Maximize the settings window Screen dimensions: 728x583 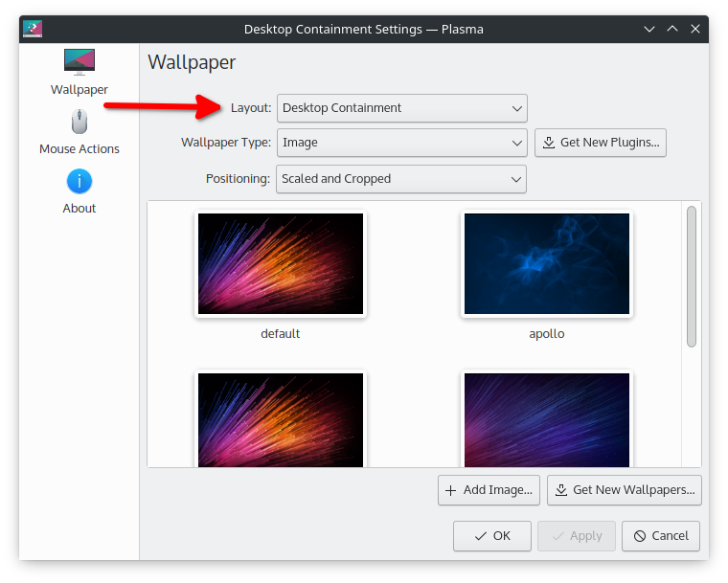point(672,29)
